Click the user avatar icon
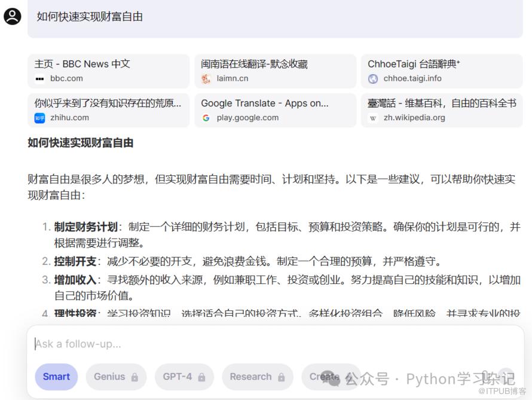Viewport: 532px width, 400px height. [12, 16]
